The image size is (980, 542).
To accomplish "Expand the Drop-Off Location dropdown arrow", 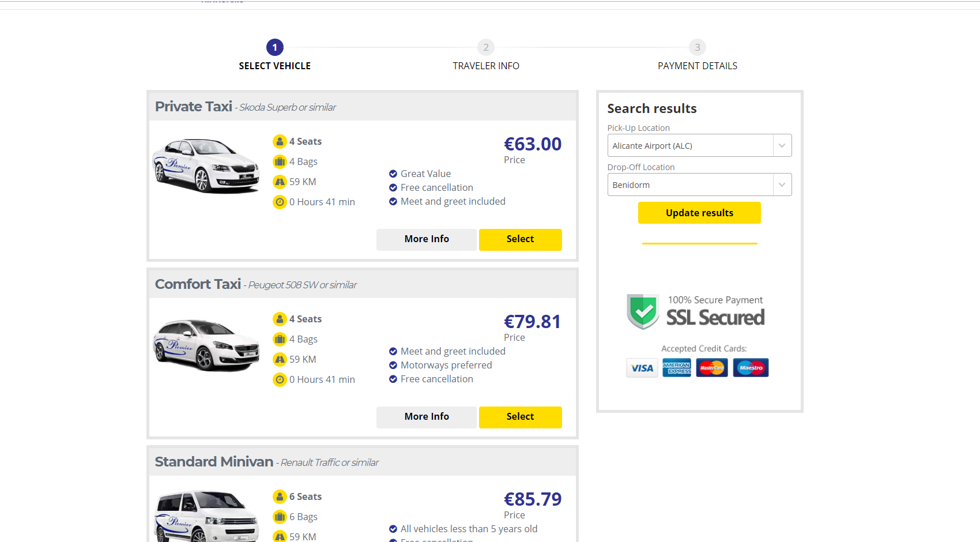I will (x=782, y=185).
